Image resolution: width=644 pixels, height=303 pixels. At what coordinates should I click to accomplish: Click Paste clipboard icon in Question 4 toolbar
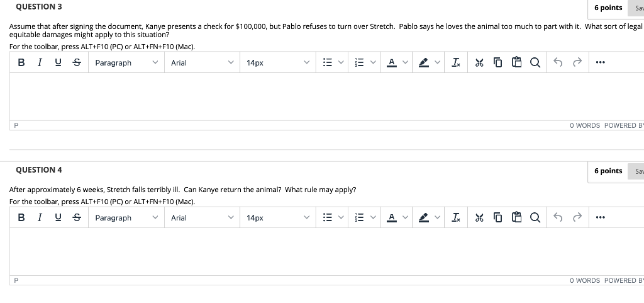[516, 217]
